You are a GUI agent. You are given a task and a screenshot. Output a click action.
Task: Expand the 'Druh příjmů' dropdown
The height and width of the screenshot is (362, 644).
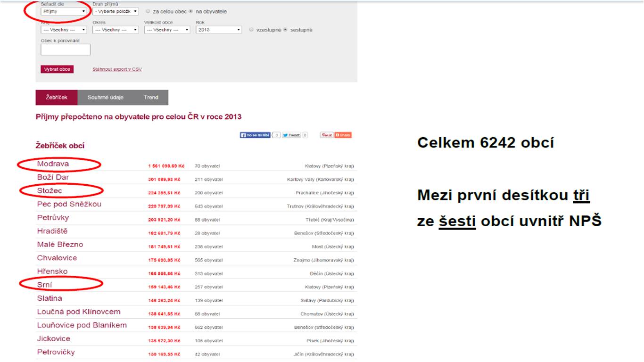116,11
